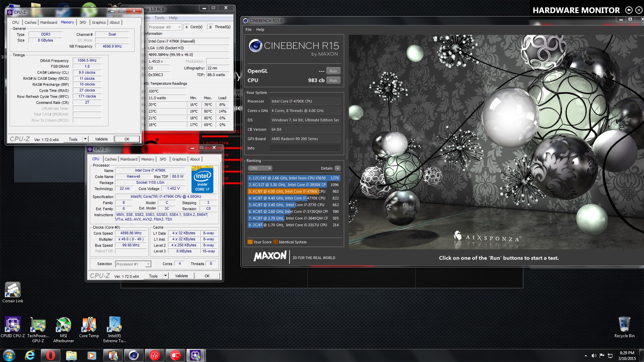Expand Tools arrow in Memory CPU-Z window
This screenshot has width=644, height=362.
click(x=85, y=139)
